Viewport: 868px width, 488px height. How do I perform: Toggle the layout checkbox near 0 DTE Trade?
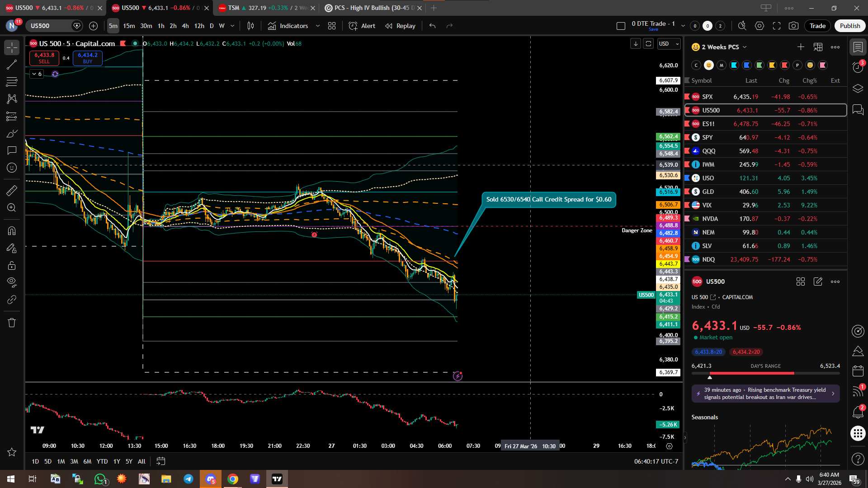[621, 26]
